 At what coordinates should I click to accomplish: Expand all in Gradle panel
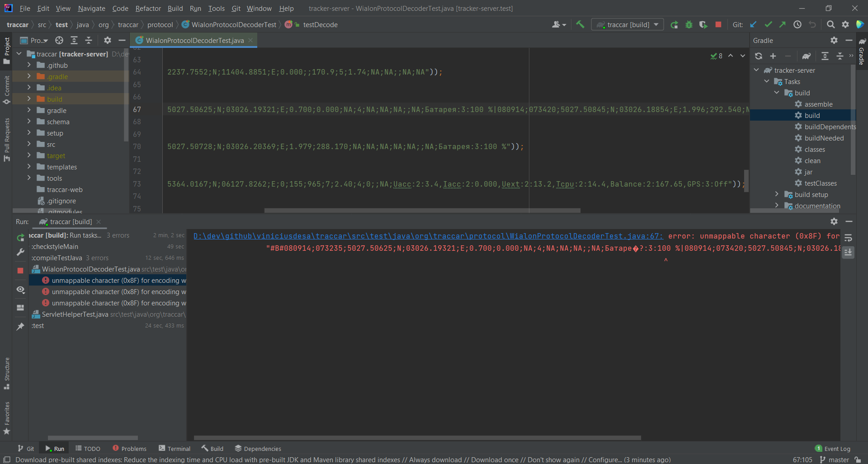pyautogui.click(x=825, y=56)
